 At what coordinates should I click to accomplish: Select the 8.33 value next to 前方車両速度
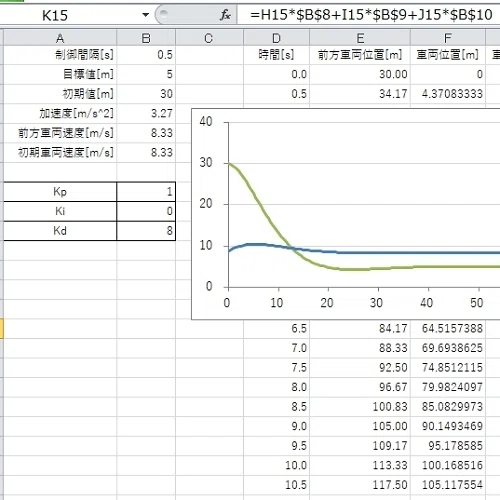146,133
